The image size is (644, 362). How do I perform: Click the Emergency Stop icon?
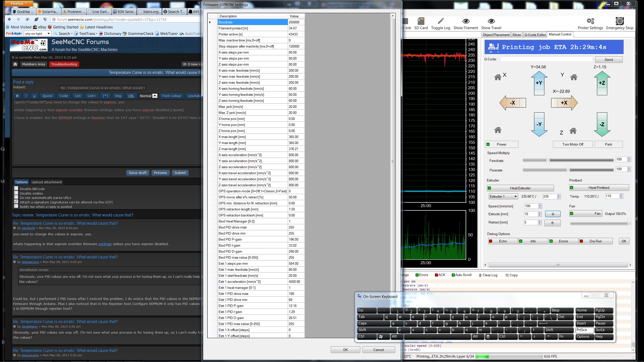(619, 21)
